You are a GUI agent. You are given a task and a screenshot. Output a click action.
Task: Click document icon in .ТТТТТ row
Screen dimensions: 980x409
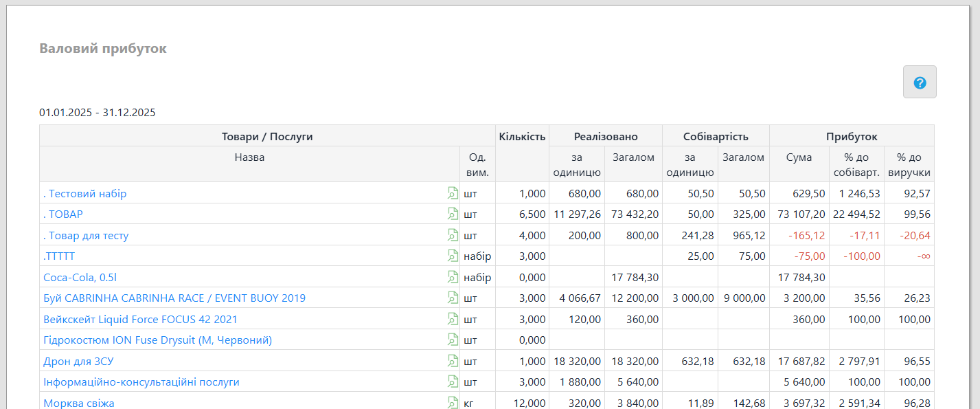(453, 256)
